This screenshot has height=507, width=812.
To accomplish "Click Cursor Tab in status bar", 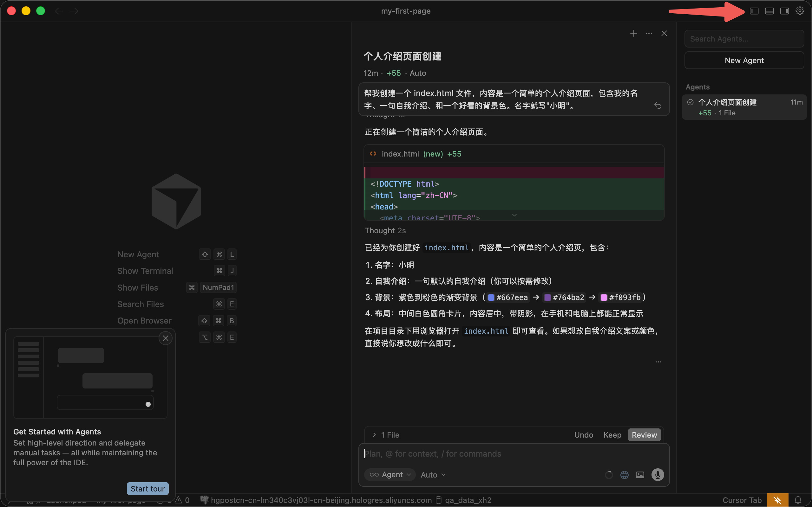I will [x=742, y=500].
